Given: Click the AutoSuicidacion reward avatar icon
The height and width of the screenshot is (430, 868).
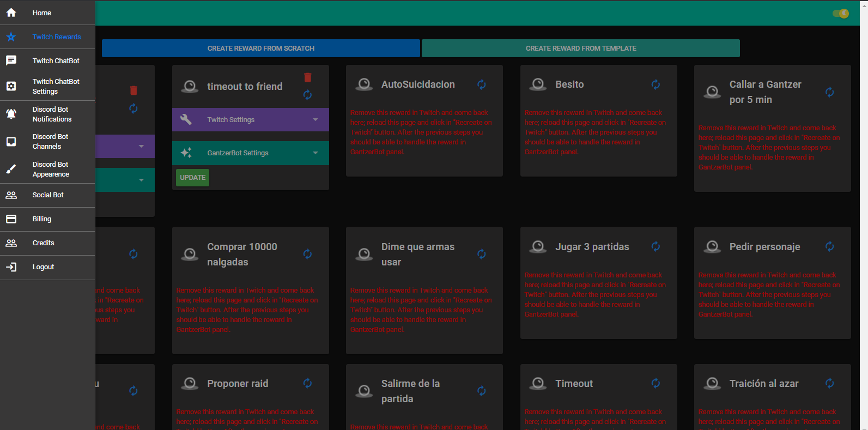Looking at the screenshot, I should tap(364, 84).
